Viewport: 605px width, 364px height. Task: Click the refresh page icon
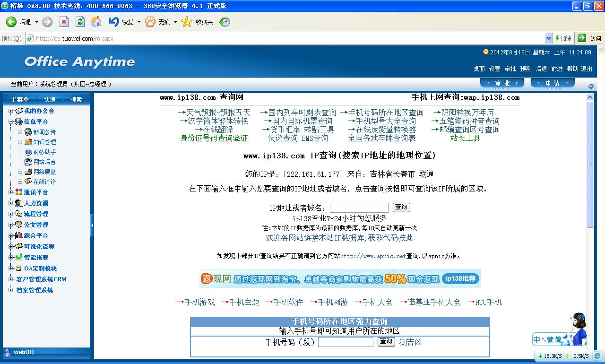[x=80, y=22]
